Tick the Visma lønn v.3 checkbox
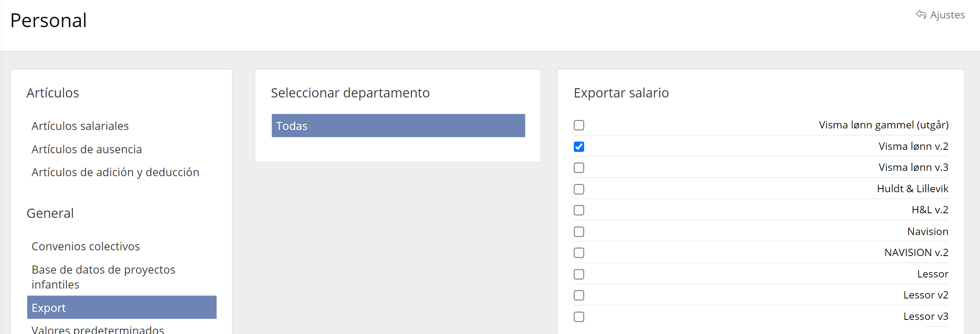Viewport: 980px width, 334px height. pyautogui.click(x=579, y=168)
